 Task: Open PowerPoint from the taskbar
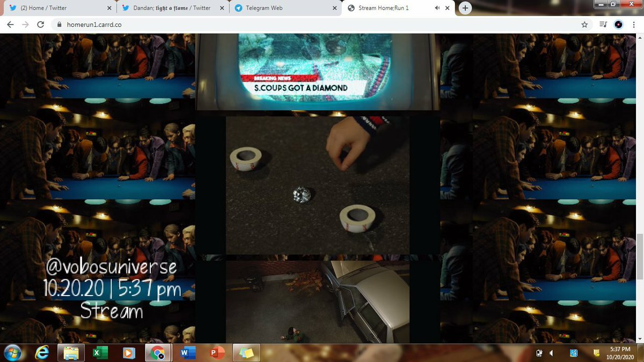coord(217,353)
